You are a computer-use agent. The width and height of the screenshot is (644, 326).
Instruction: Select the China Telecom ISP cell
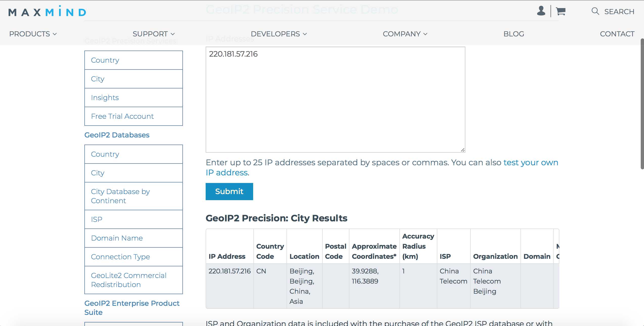(454, 286)
